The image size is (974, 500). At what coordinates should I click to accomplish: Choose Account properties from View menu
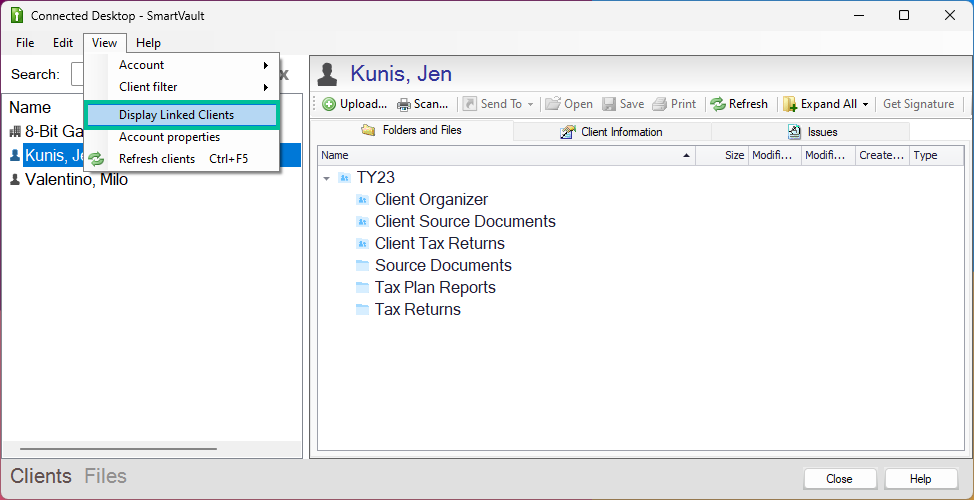click(181, 137)
